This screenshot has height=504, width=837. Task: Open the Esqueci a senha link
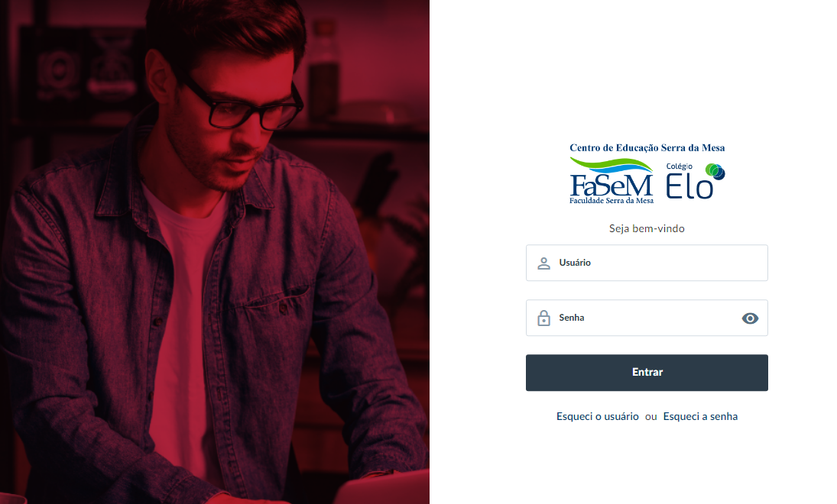[700, 416]
